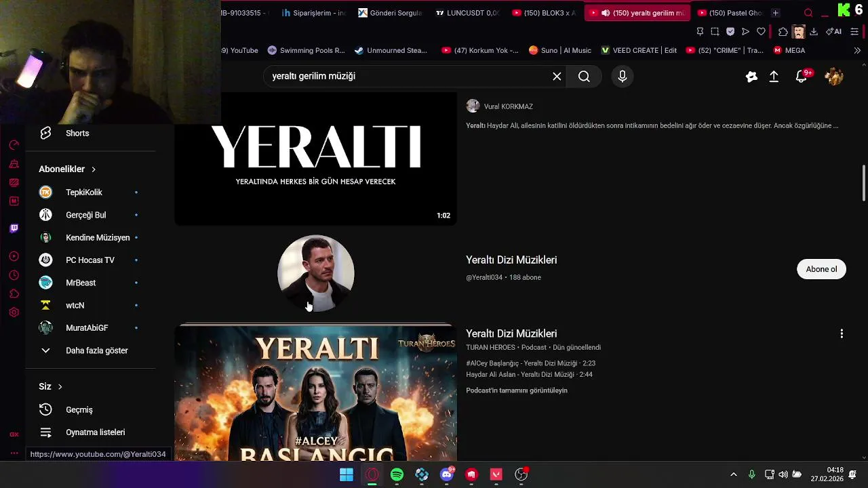868x488 pixels.
Task: Open GX Control speedometer in sidebar
Action: click(14, 145)
